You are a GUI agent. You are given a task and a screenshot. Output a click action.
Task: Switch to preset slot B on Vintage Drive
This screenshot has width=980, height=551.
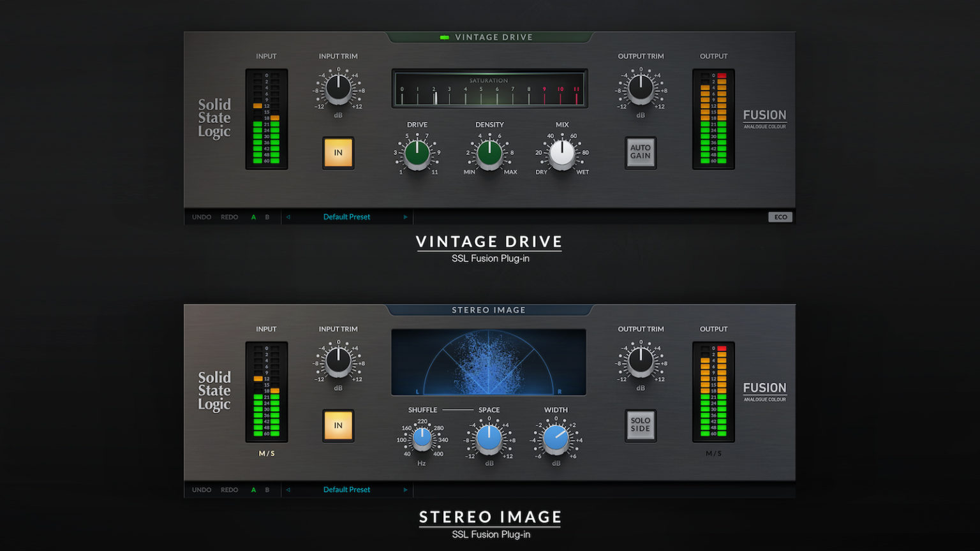click(267, 217)
